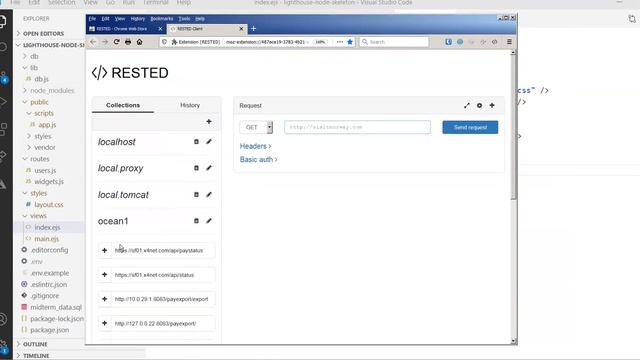Click the print icon in browser toolbar
The height and width of the screenshot is (360, 640).
coord(128,42)
